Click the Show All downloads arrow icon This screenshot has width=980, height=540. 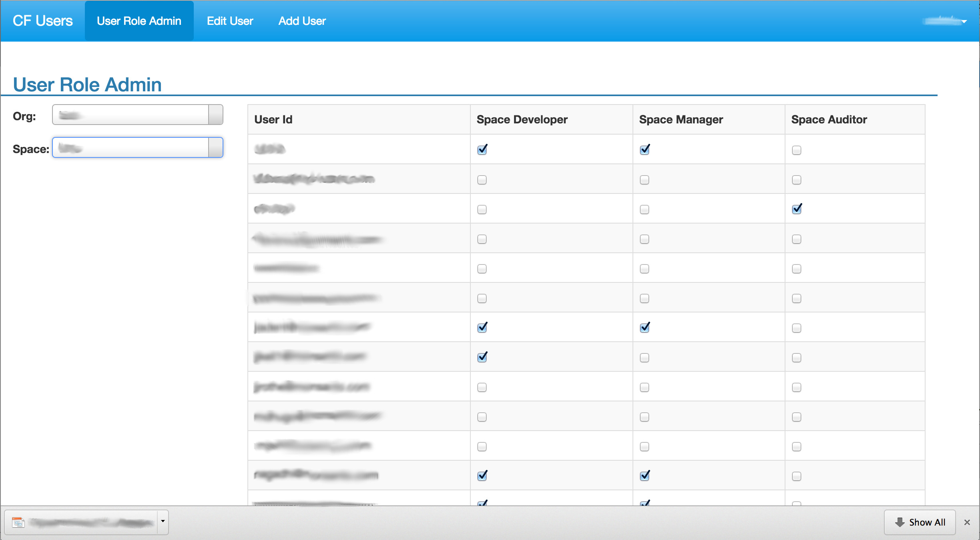coord(900,522)
